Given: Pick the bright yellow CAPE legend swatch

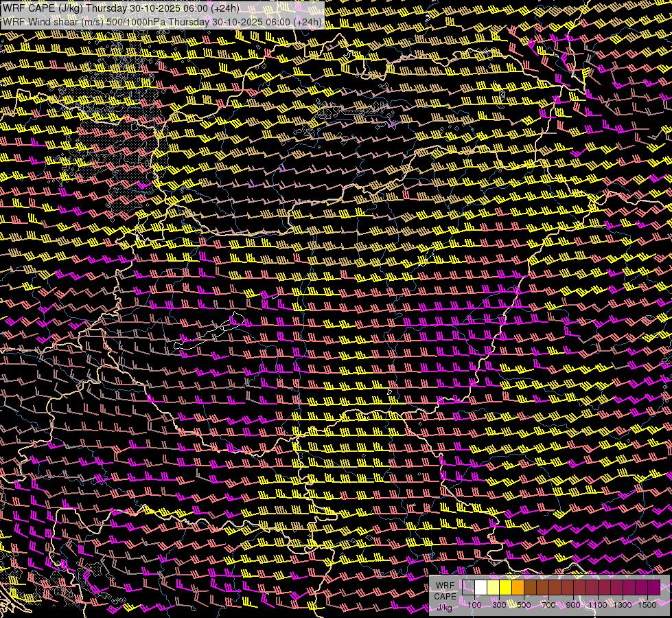Looking at the screenshot, I should click(505, 587).
